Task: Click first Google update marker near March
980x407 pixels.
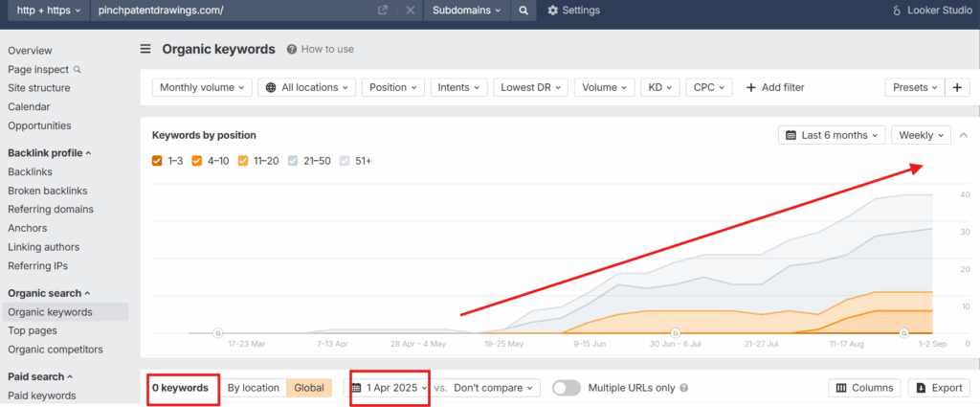Action: 217,333
